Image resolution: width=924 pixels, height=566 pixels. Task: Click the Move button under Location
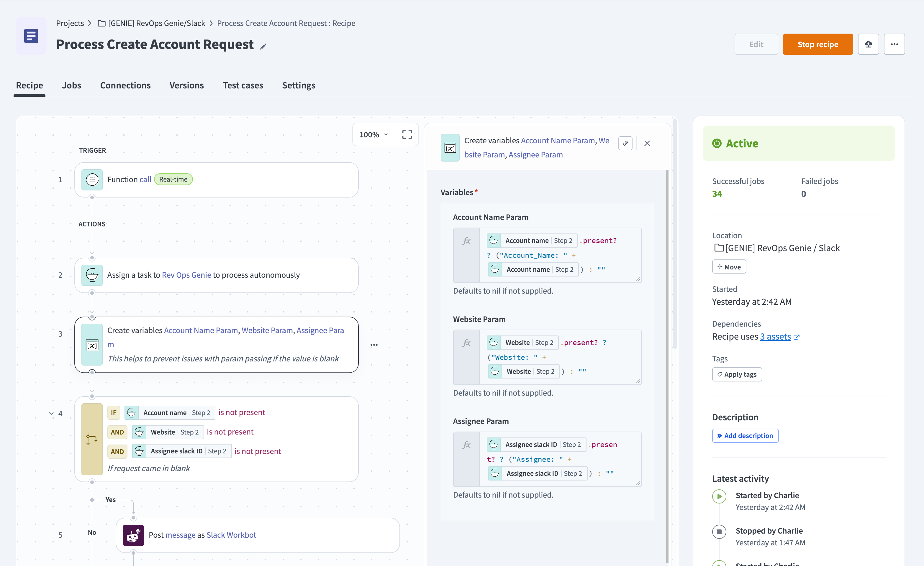click(x=729, y=267)
